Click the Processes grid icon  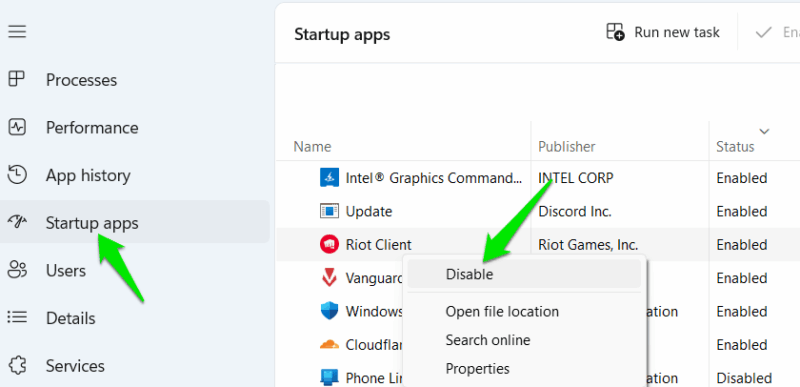pyautogui.click(x=17, y=80)
